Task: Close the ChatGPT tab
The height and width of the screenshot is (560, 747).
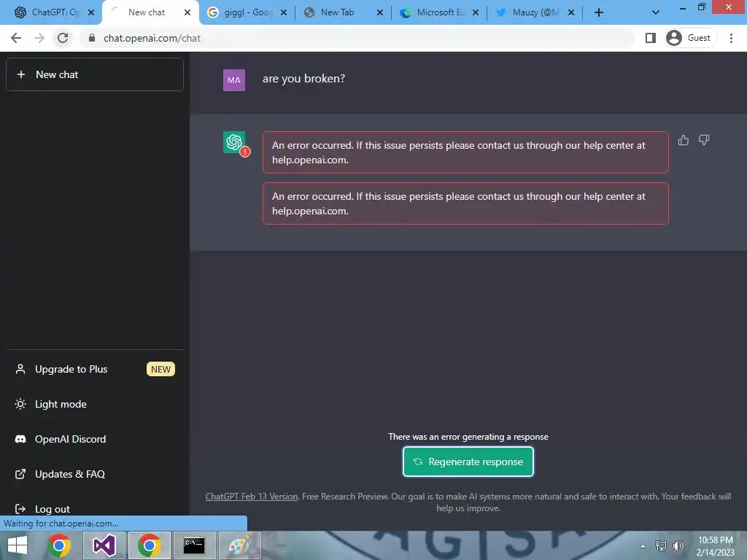Action: [91, 13]
